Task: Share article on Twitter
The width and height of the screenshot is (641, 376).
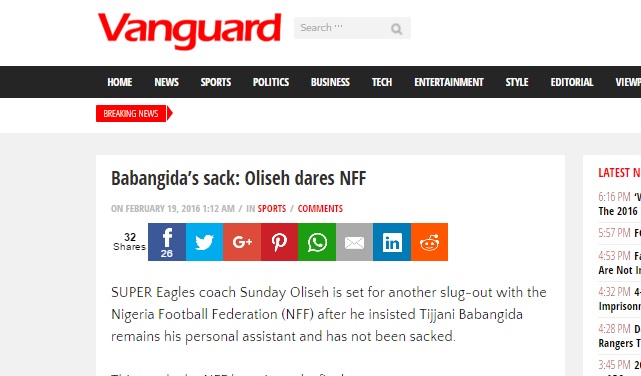Action: coord(204,242)
